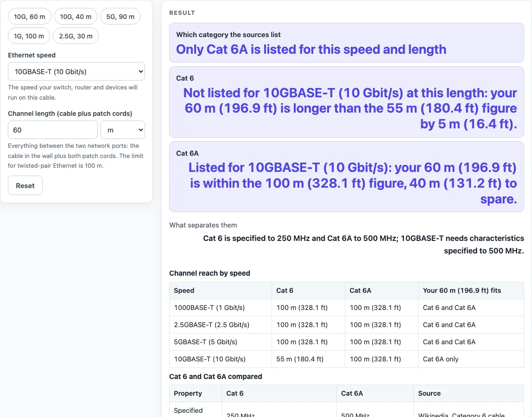Click the 'Ethernet speed' label

click(32, 55)
